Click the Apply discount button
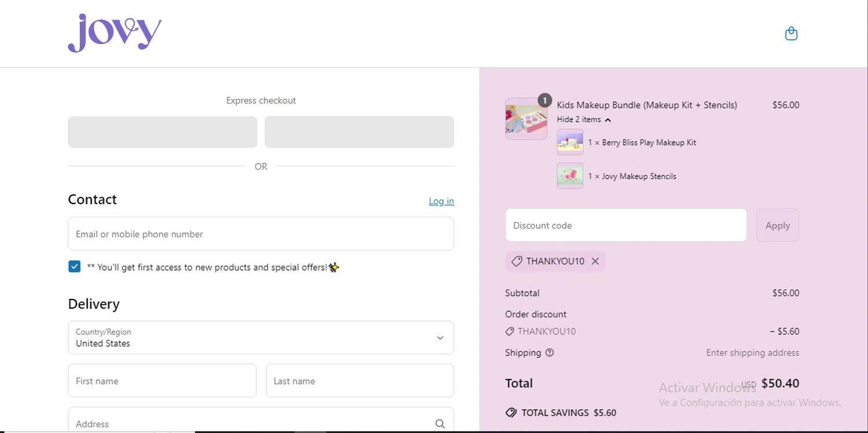The image size is (868, 433). pyautogui.click(x=777, y=225)
